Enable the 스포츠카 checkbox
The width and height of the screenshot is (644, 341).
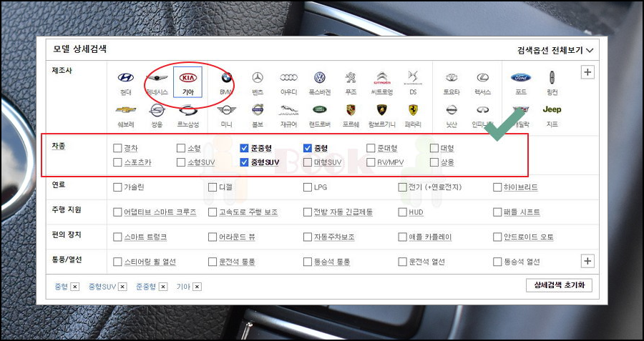point(117,162)
